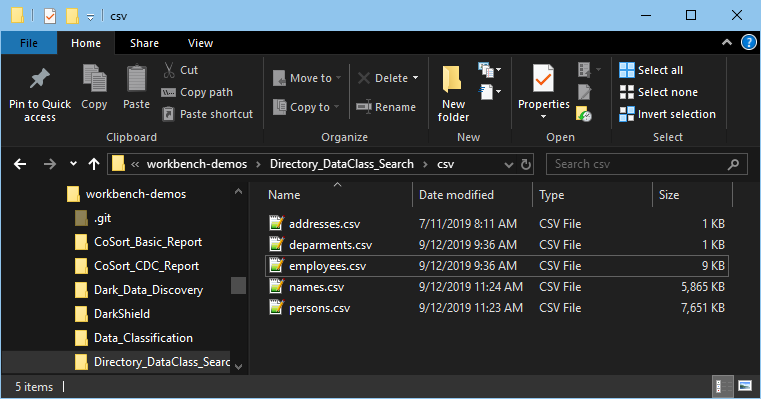Click the Pin to Quick access icon

point(39,79)
